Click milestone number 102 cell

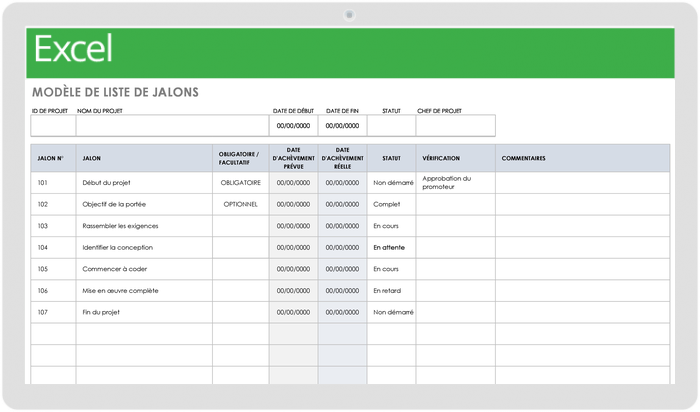[x=53, y=204]
